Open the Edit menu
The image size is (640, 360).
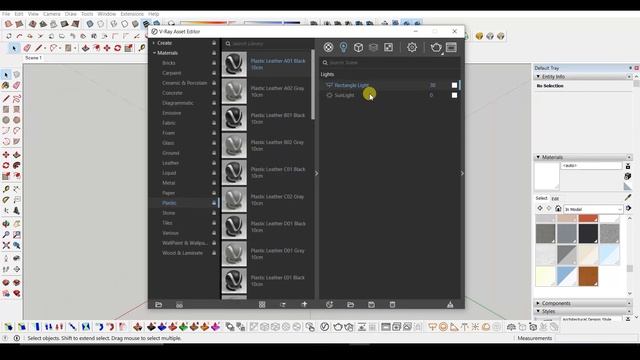pyautogui.click(x=19, y=14)
